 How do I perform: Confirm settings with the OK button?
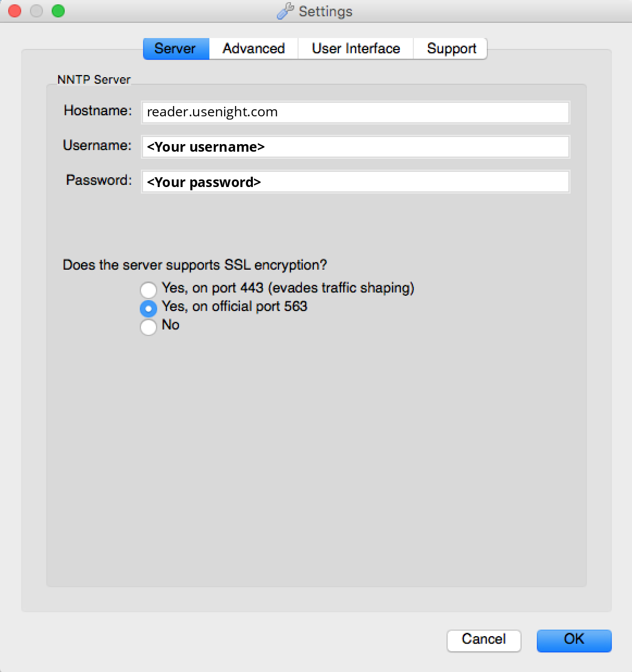[574, 640]
